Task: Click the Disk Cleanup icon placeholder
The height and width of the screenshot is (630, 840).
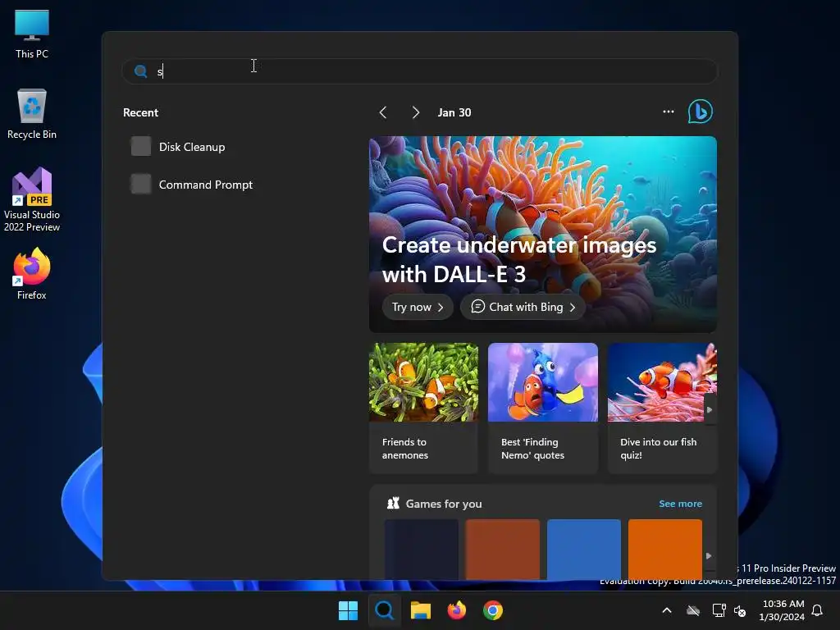Action: click(x=141, y=146)
